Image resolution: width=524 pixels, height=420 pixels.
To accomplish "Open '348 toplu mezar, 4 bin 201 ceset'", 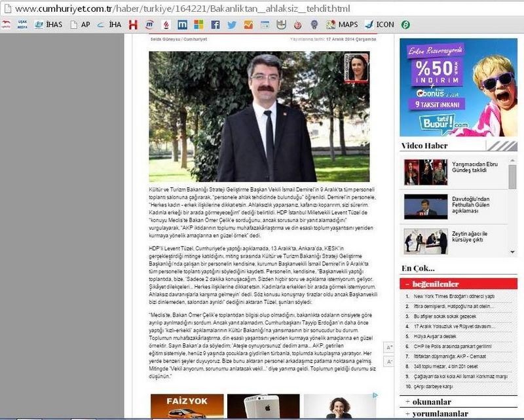I will pyautogui.click(x=445, y=366).
